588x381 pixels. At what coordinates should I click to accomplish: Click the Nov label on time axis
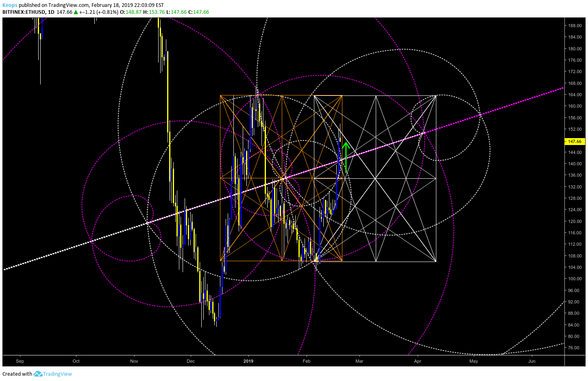(x=134, y=361)
